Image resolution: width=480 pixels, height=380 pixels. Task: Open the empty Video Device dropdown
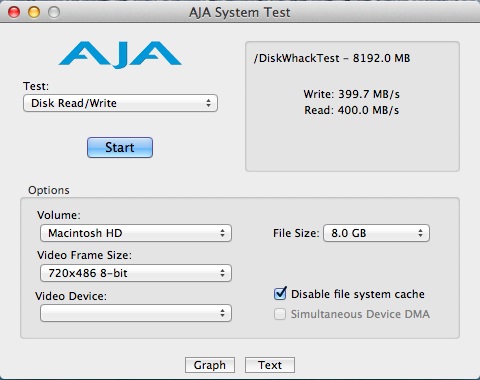(136, 313)
